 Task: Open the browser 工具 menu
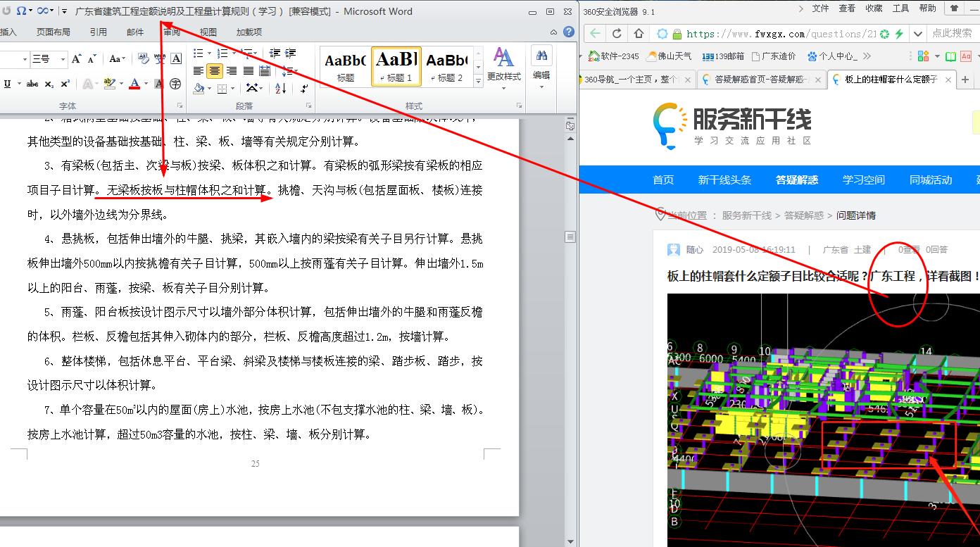900,8
